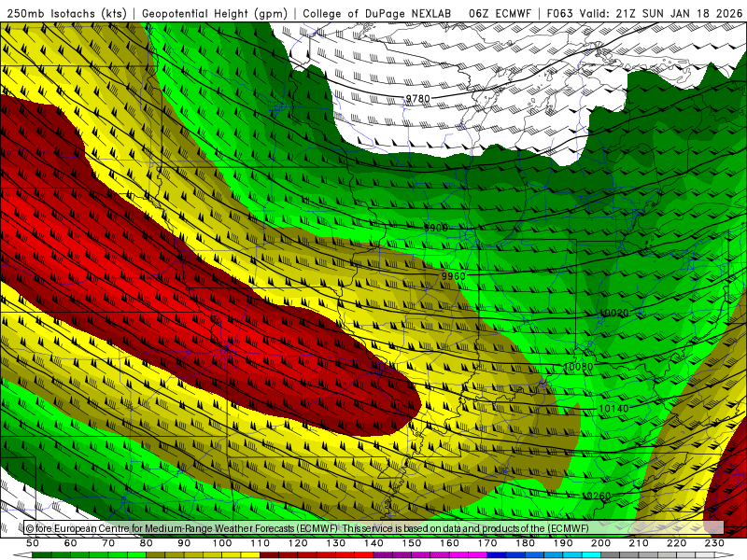Screen dimensions: 747x560
Task: Click the 80 value on color scale
Action: (x=147, y=543)
